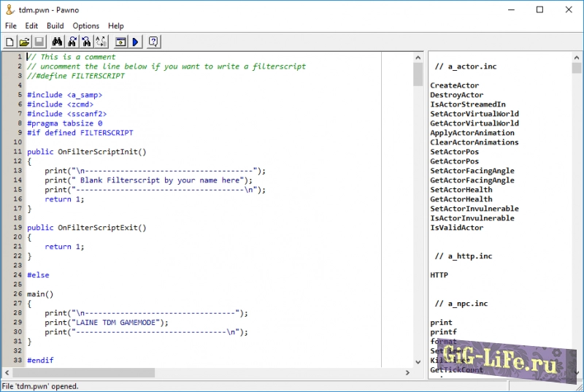Select CreateActor in the function list
This screenshot has height=392, width=584.
[x=454, y=85]
